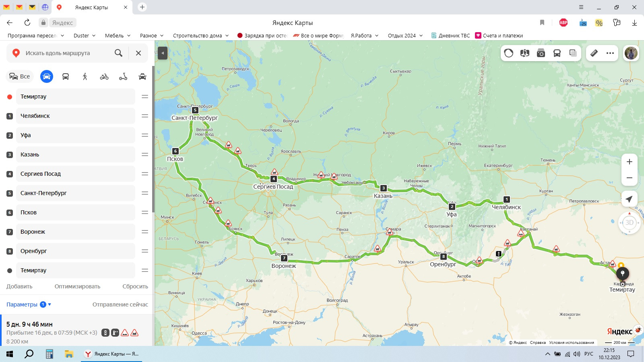Toggle traffic layer icon on map toolbar
The image size is (644, 362).
click(x=509, y=53)
